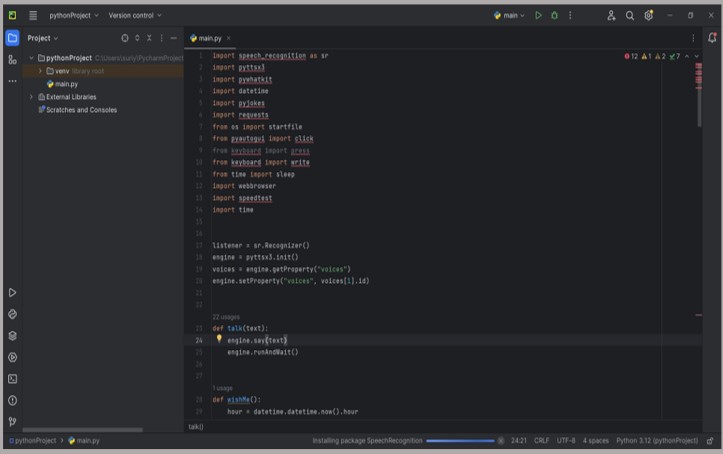Toggle read-only lock icon in status bar
This screenshot has height=454, width=723.
click(710, 441)
